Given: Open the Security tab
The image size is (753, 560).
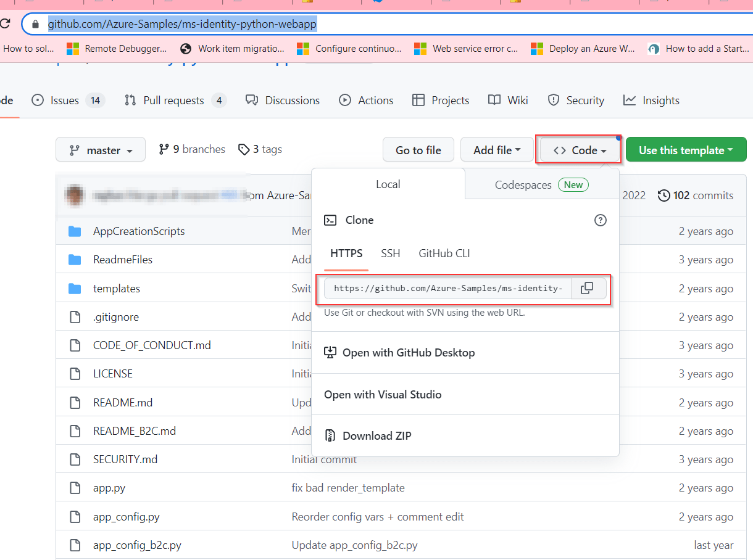Looking at the screenshot, I should (576, 101).
